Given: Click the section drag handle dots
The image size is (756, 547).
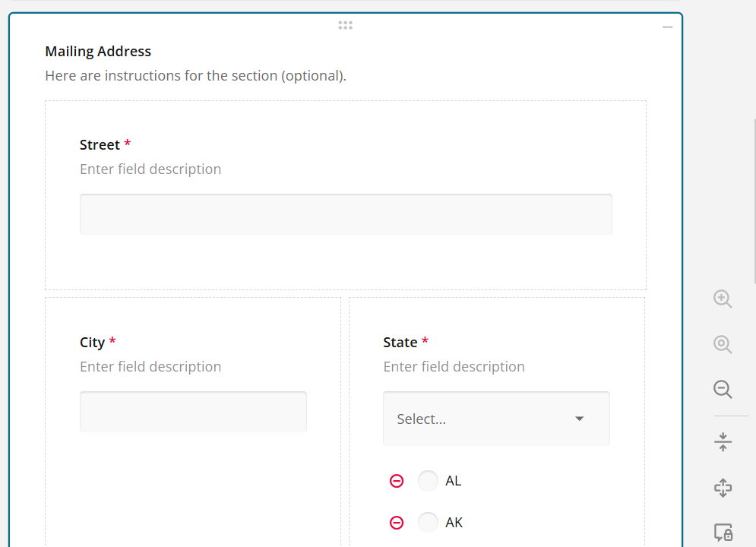Looking at the screenshot, I should coord(345,25).
